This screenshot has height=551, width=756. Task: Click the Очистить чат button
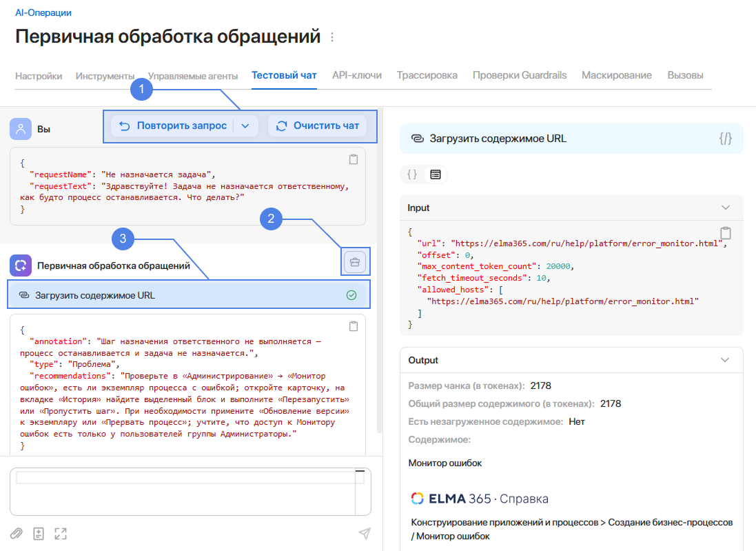317,126
